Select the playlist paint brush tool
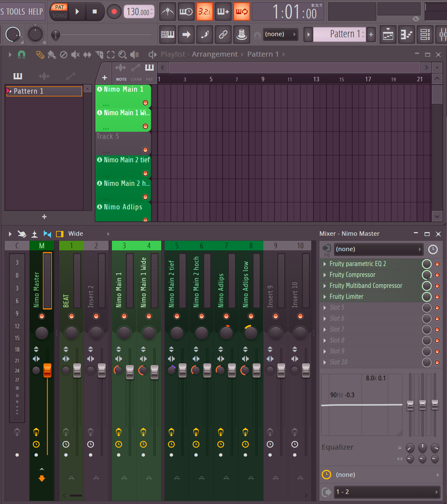The width and height of the screenshot is (447, 504). (52, 54)
